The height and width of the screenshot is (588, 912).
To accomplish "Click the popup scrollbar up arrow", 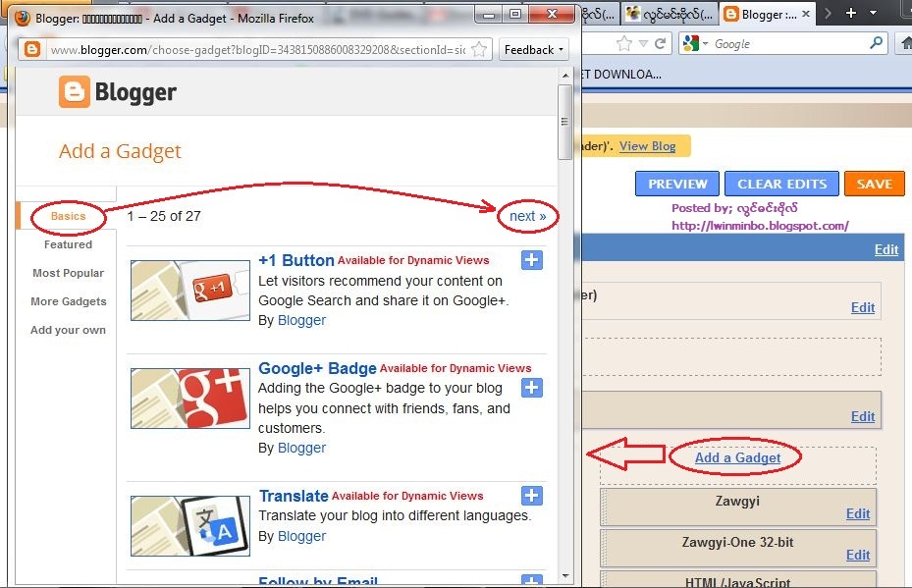I will pos(565,75).
